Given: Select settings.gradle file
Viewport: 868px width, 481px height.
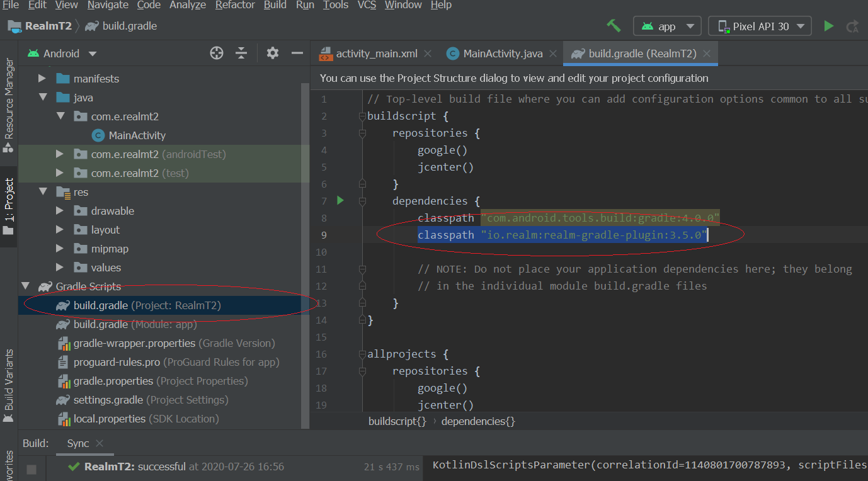Looking at the screenshot, I should point(164,400).
